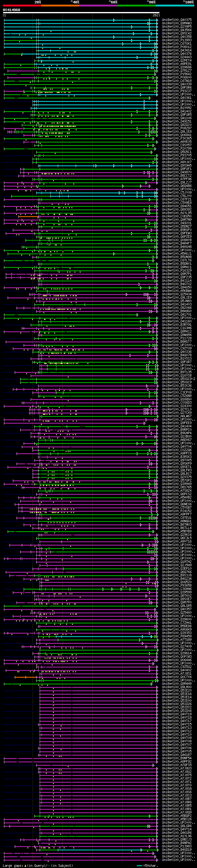The height and width of the screenshot is (868, 197).
Task: Select the UniRef100_A1YL95 label
Action: [177, 213]
